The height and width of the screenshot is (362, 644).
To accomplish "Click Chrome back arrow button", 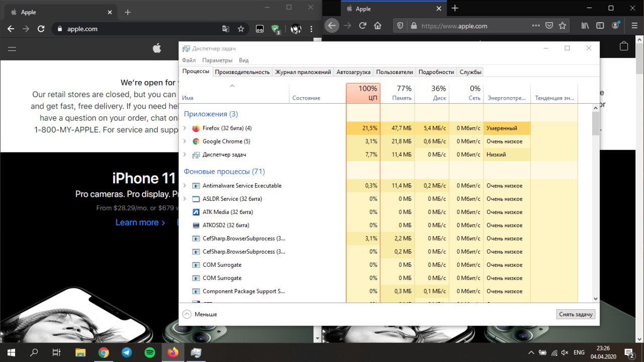I will pos(11,29).
